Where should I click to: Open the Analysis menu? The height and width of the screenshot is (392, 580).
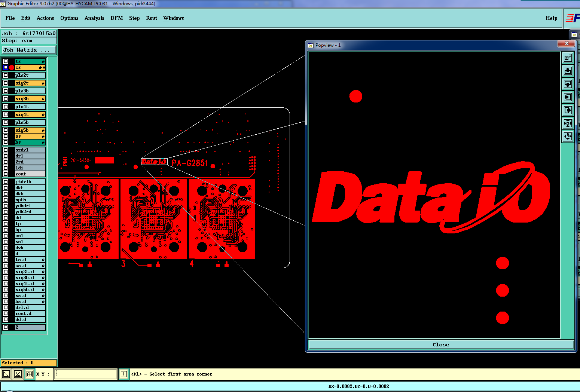(x=94, y=18)
